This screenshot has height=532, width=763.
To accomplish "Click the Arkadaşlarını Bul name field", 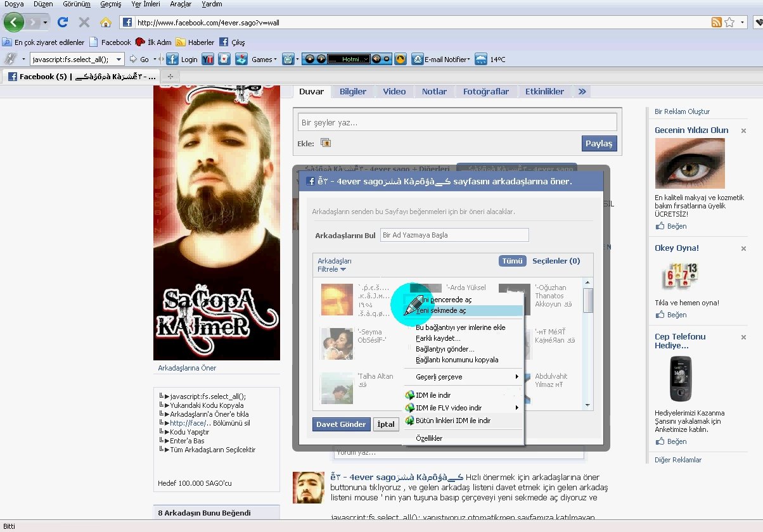I will tap(454, 235).
